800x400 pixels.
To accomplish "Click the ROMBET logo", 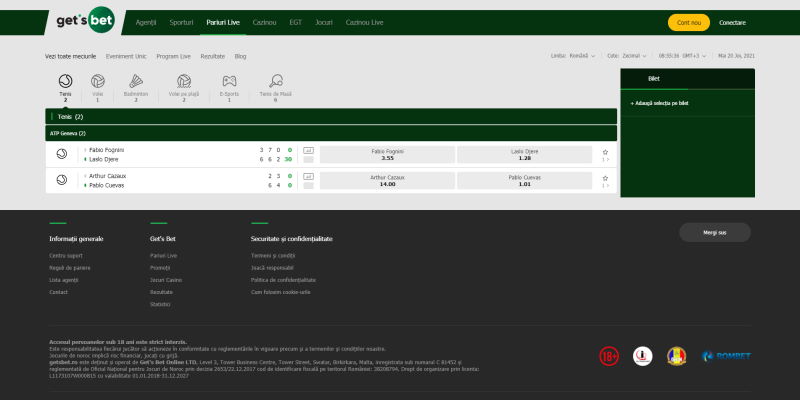I will (x=726, y=356).
